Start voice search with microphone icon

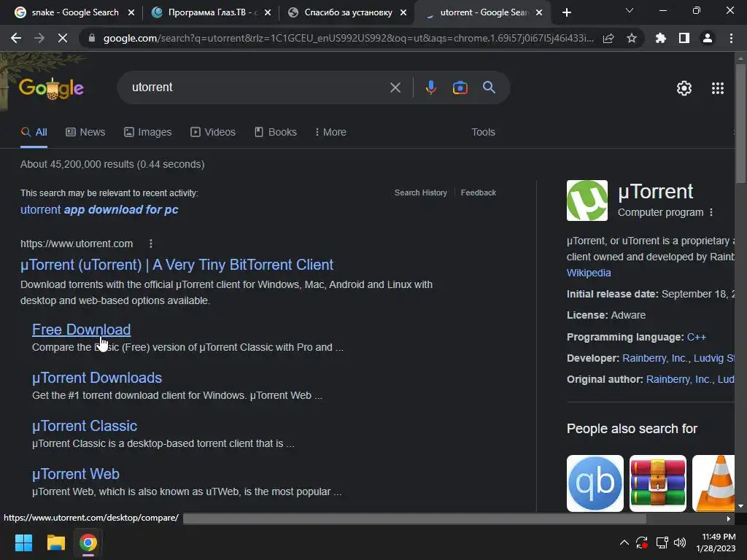[431, 87]
